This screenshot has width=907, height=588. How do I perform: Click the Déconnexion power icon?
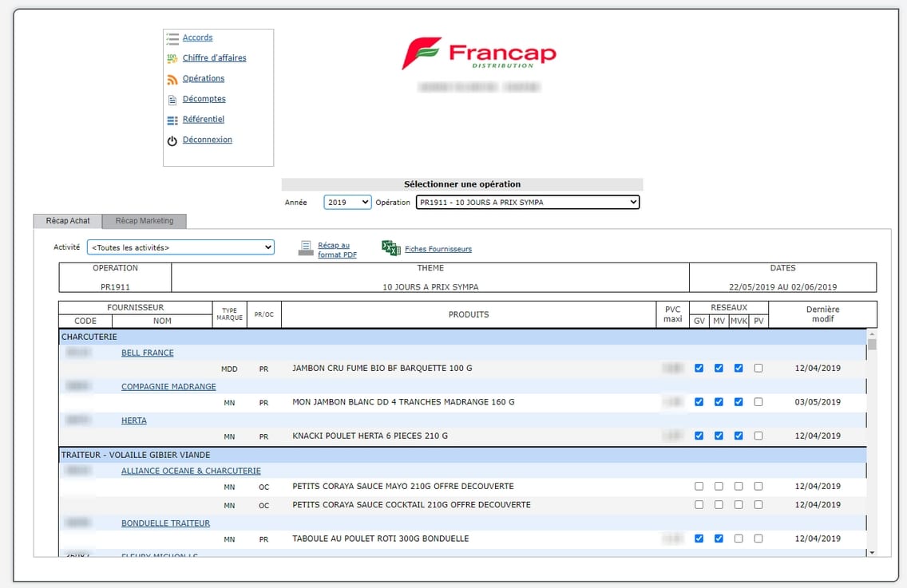pyautogui.click(x=172, y=140)
